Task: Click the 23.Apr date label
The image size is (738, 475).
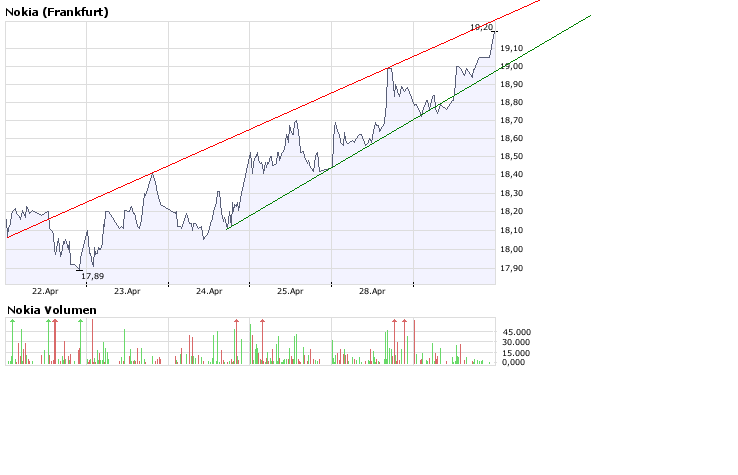Action: pyautogui.click(x=127, y=291)
